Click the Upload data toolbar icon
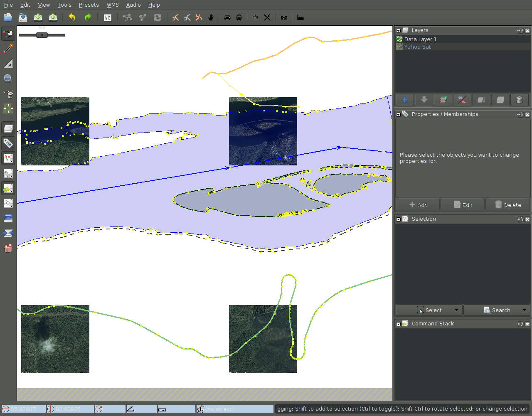This screenshot has width=532, height=416. (x=53, y=17)
